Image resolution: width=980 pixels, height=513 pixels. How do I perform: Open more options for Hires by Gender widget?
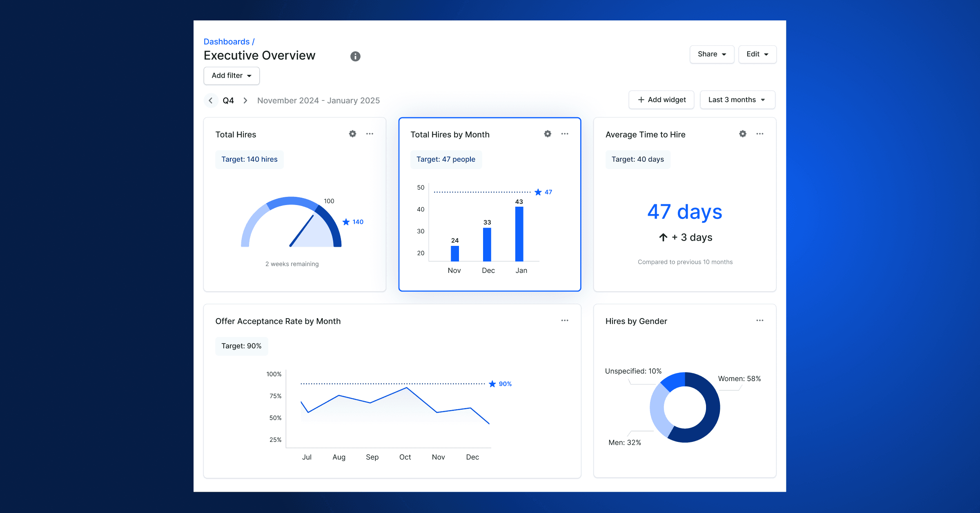759,321
